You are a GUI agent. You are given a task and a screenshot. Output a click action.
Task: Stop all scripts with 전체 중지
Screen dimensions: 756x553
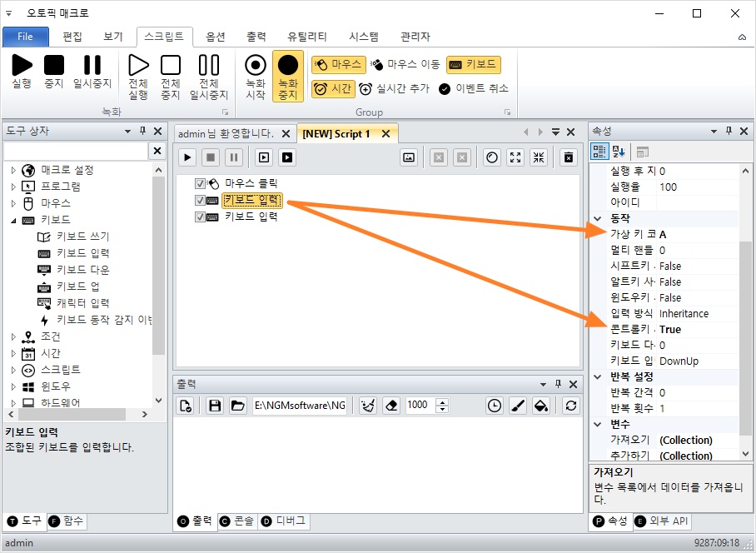tap(170, 77)
